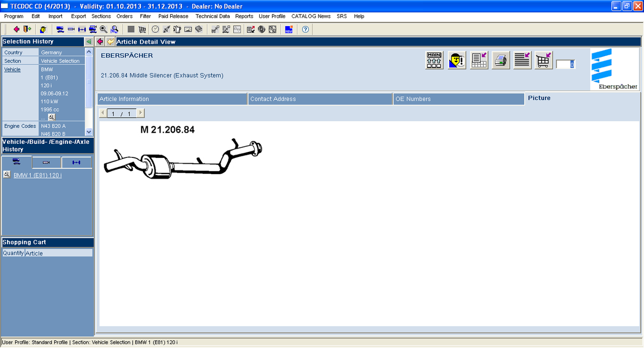Click the quantity input field

tap(566, 64)
